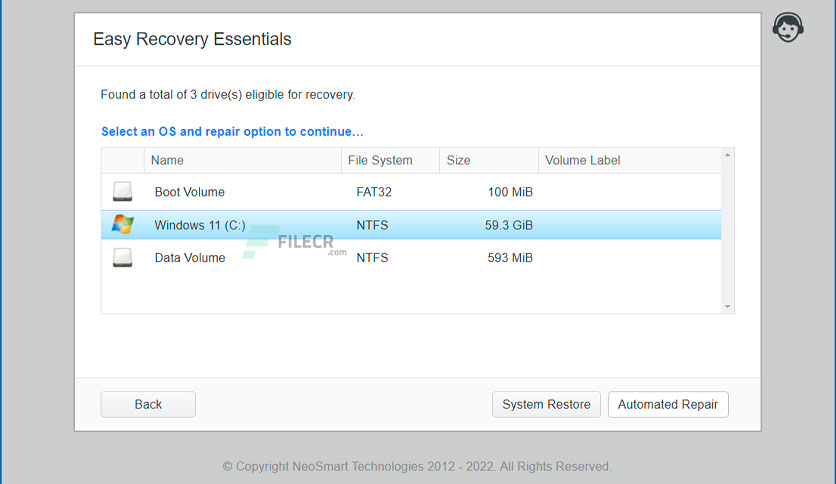The width and height of the screenshot is (836, 484).
Task: Click the 59.3 GiB size cell
Action: 509,225
